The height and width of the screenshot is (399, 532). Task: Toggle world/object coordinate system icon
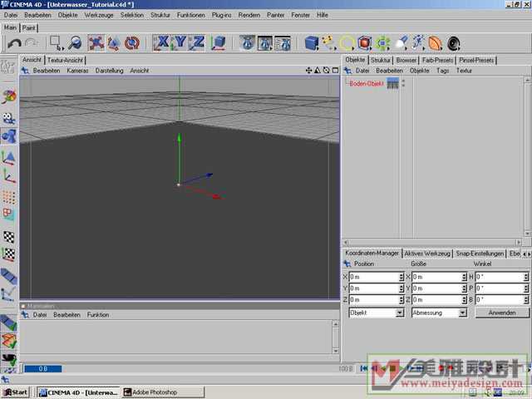(x=219, y=43)
